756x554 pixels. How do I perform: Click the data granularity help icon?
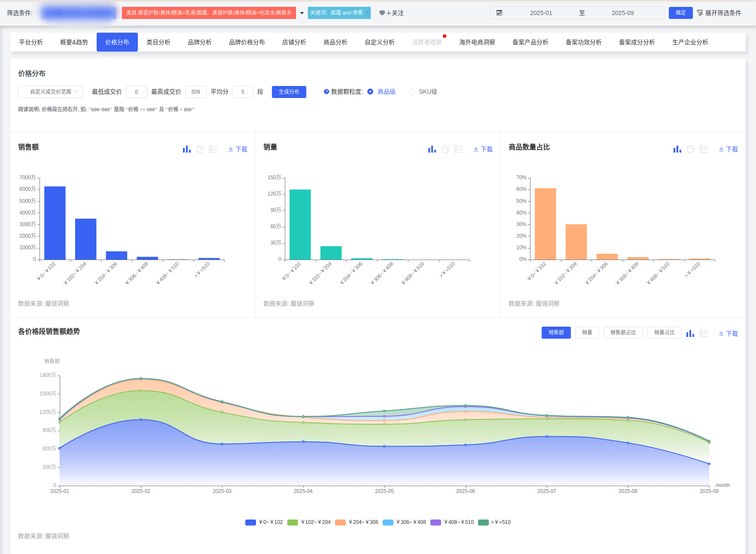pyautogui.click(x=326, y=92)
